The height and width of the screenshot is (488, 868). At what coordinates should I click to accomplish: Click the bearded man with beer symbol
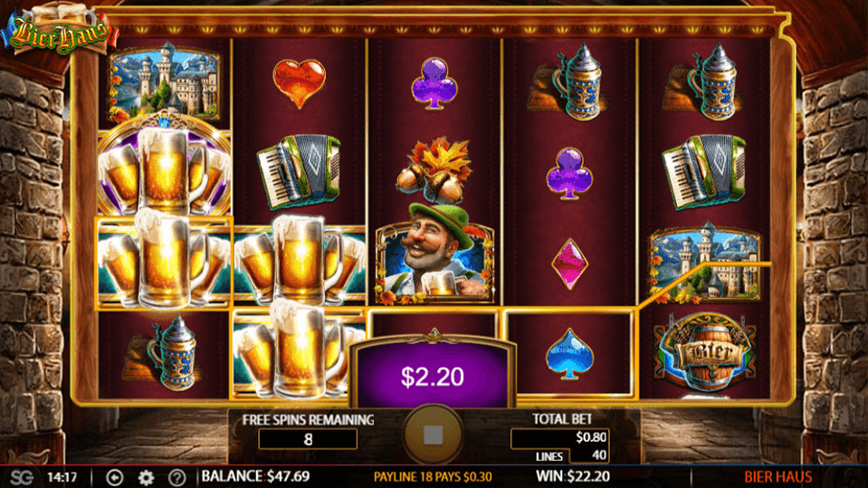pos(434,254)
